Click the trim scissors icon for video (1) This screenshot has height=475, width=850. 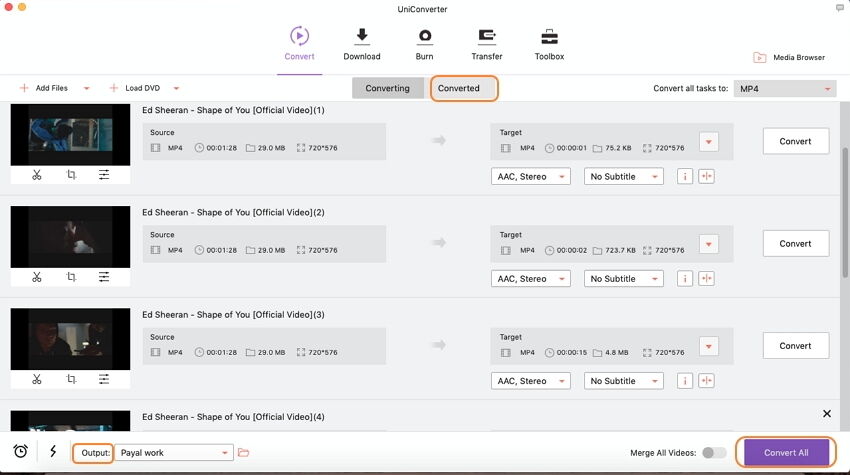coord(36,175)
